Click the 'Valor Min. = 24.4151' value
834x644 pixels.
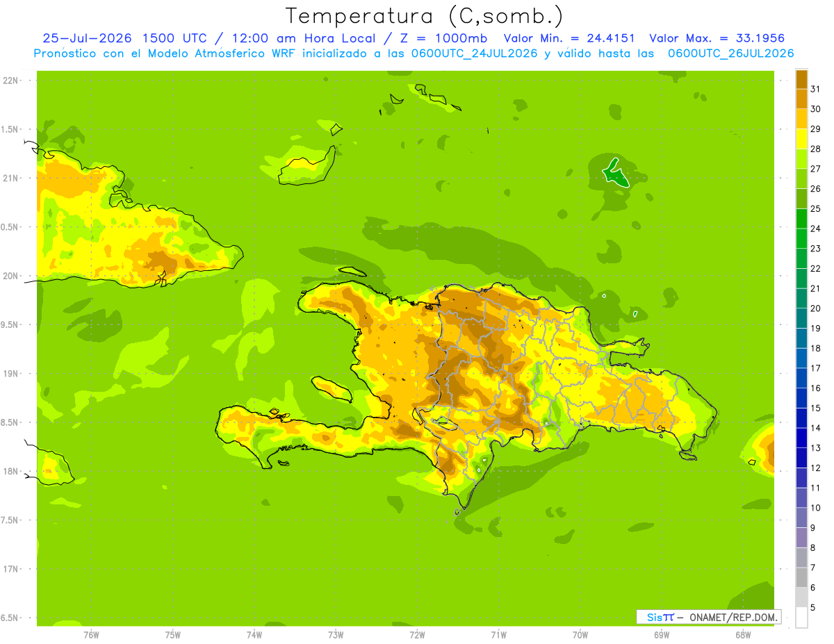tap(571, 38)
